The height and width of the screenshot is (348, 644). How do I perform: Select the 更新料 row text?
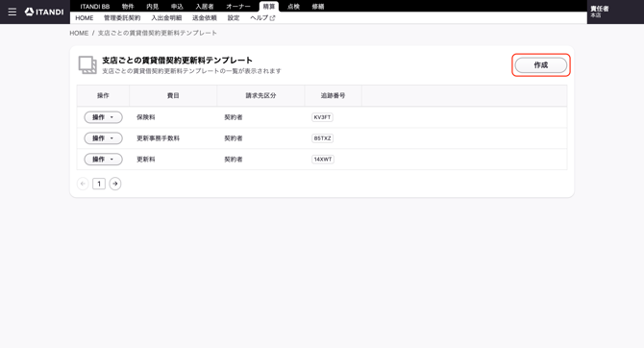coord(146,159)
